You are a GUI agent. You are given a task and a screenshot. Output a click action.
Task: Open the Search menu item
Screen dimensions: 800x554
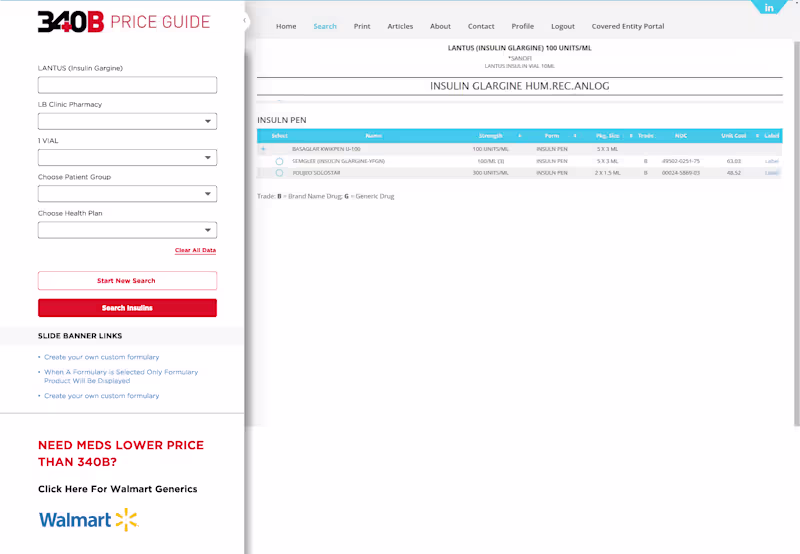pyautogui.click(x=325, y=26)
